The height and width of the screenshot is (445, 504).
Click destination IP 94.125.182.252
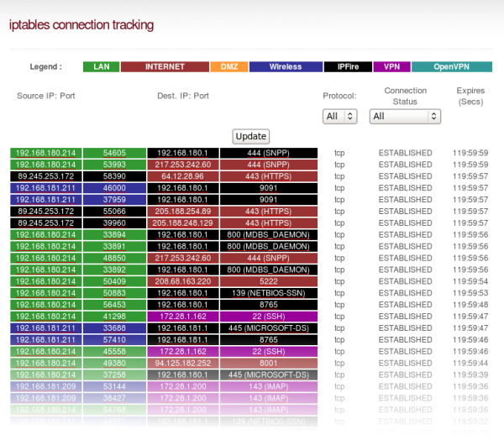pos(183,363)
